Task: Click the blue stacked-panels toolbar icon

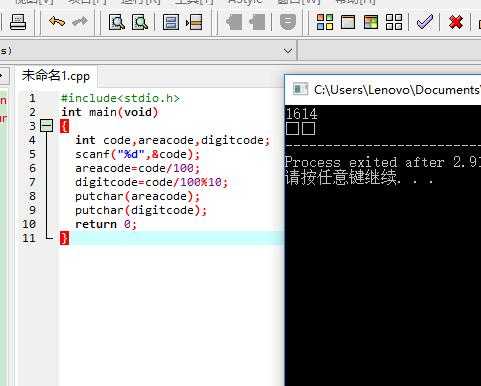Action: [x=171, y=22]
